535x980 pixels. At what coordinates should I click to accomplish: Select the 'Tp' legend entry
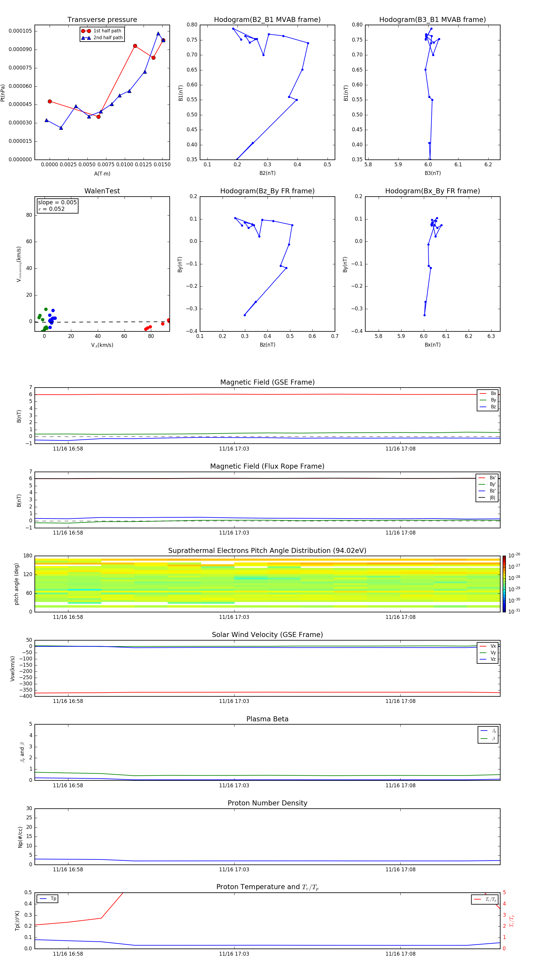[48, 899]
